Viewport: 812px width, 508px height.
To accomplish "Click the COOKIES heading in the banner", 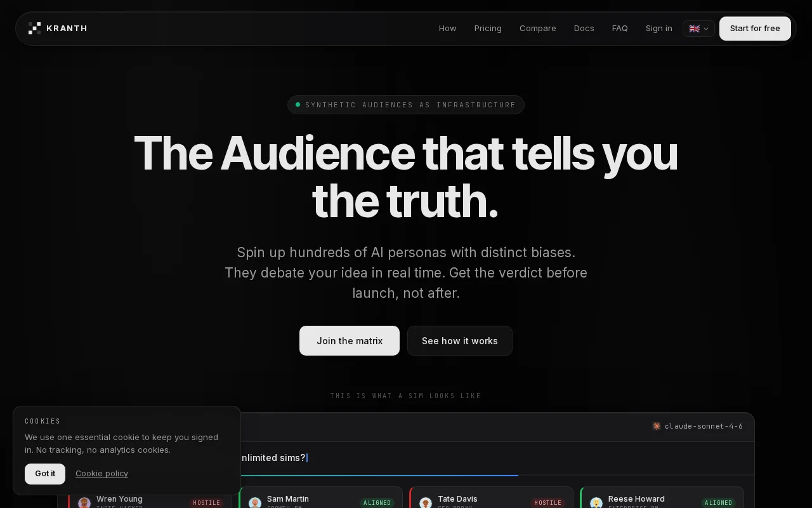I will coord(43,421).
